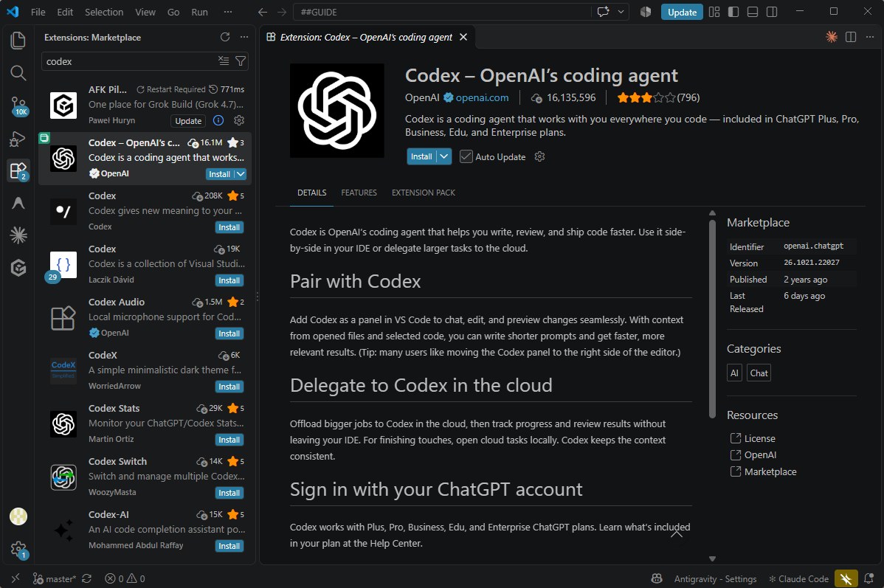The image size is (884, 588).
Task: Click the orange Claude icon in editor toolbar
Action: [832, 37]
